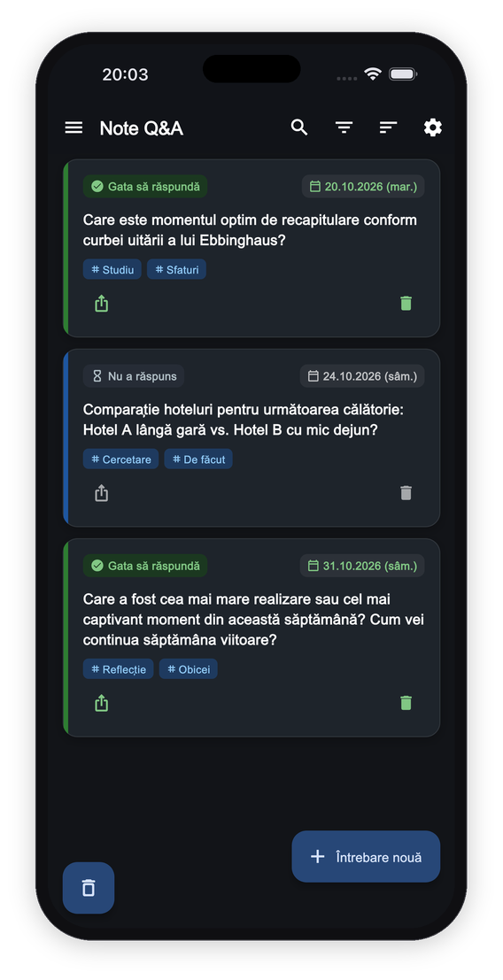Toggle the Nu a răspuns status chip
503x980 pixels.
(x=134, y=376)
